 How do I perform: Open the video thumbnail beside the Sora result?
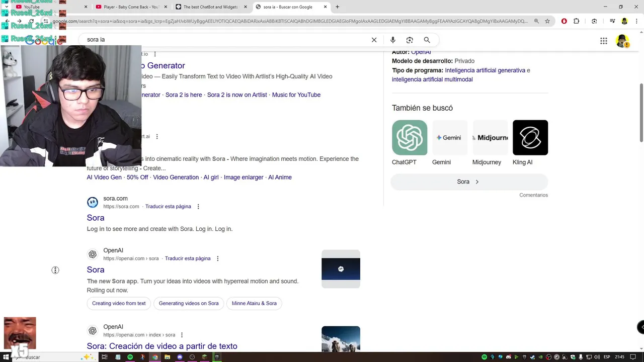pyautogui.click(x=341, y=269)
